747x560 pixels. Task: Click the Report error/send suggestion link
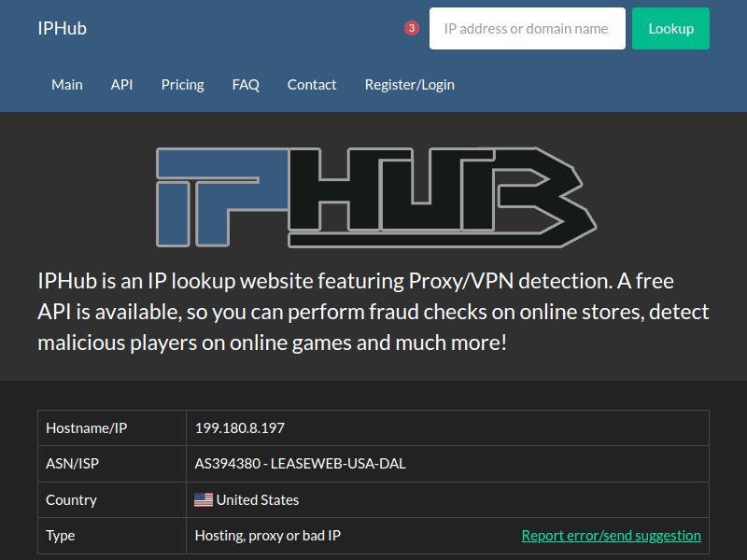(x=611, y=536)
